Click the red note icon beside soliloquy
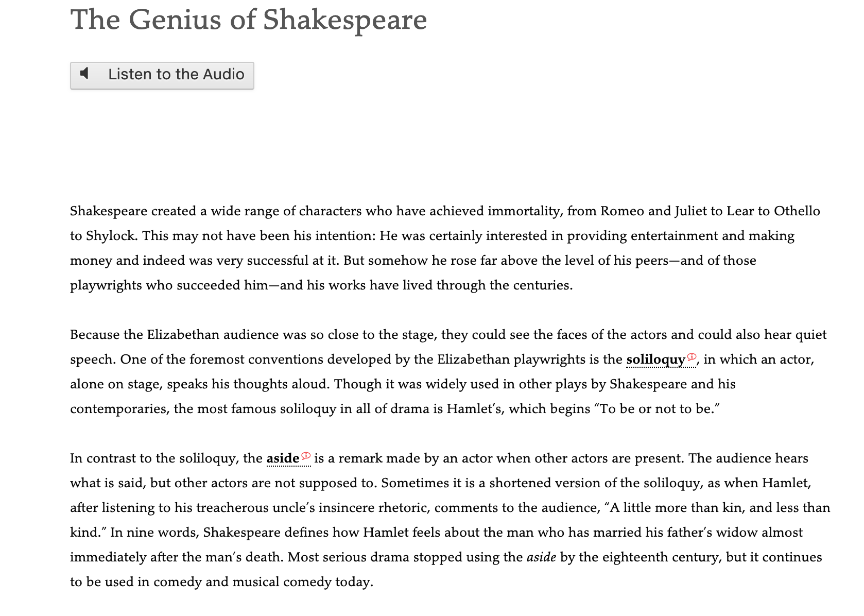Screen dimensions: 864x616 [692, 356]
